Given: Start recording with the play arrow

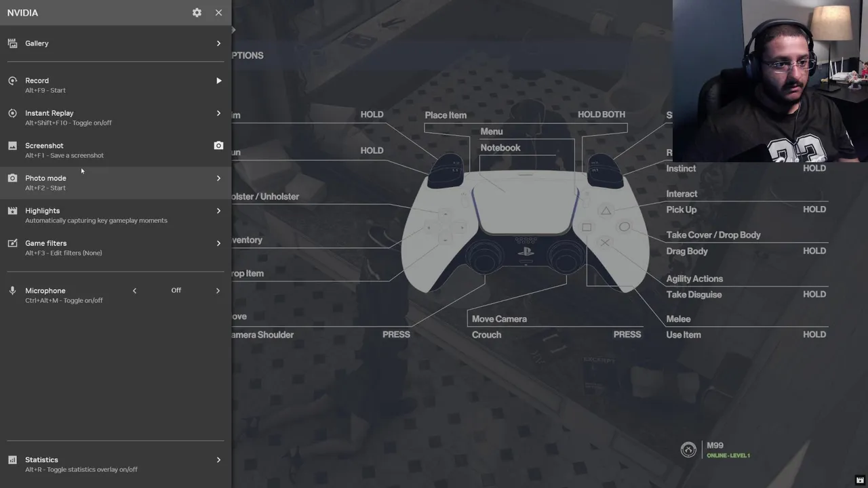Looking at the screenshot, I should click(x=218, y=81).
